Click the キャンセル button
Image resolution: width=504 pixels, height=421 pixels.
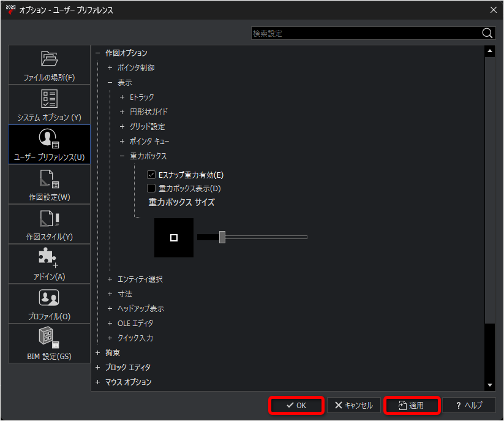(354, 405)
